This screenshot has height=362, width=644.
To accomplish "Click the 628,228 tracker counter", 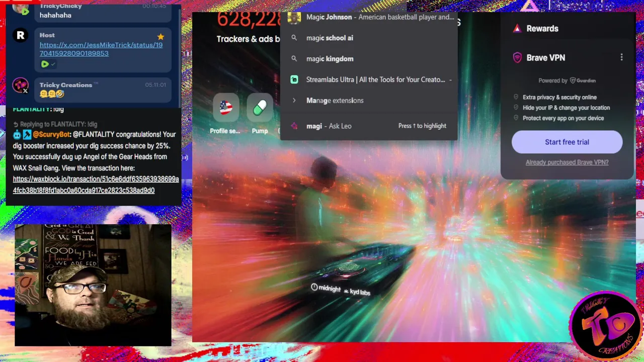I will point(249,20).
